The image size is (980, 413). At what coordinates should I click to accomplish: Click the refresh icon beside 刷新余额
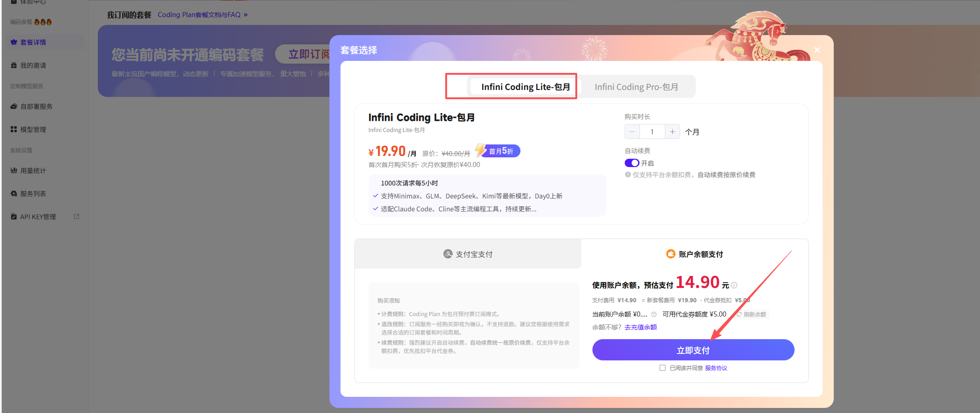coord(739,314)
